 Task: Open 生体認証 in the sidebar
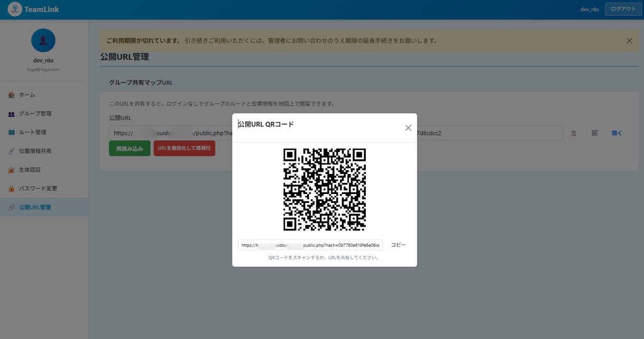pos(44,170)
